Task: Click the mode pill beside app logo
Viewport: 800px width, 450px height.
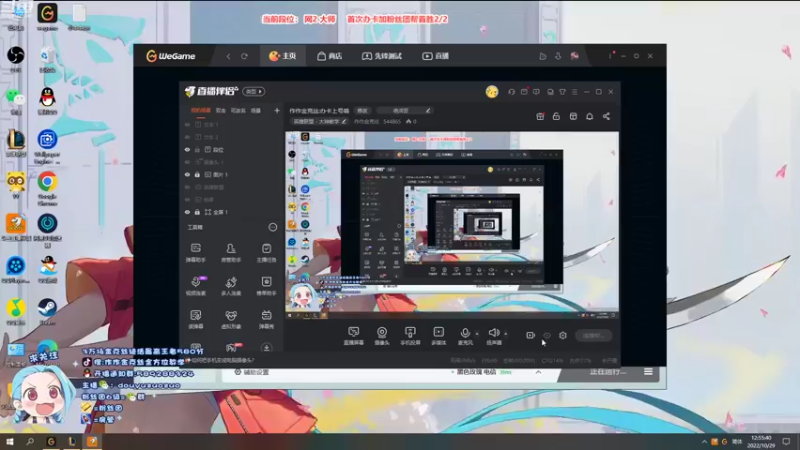Action: pyautogui.click(x=254, y=91)
